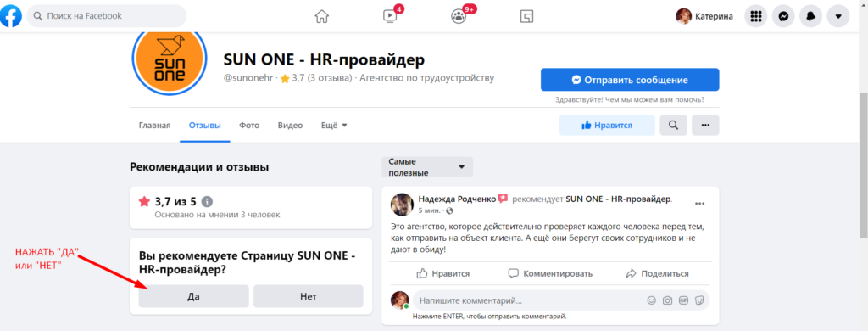Click Надежда Родченко's avatar in the review
This screenshot has height=331, width=868.
click(x=402, y=205)
